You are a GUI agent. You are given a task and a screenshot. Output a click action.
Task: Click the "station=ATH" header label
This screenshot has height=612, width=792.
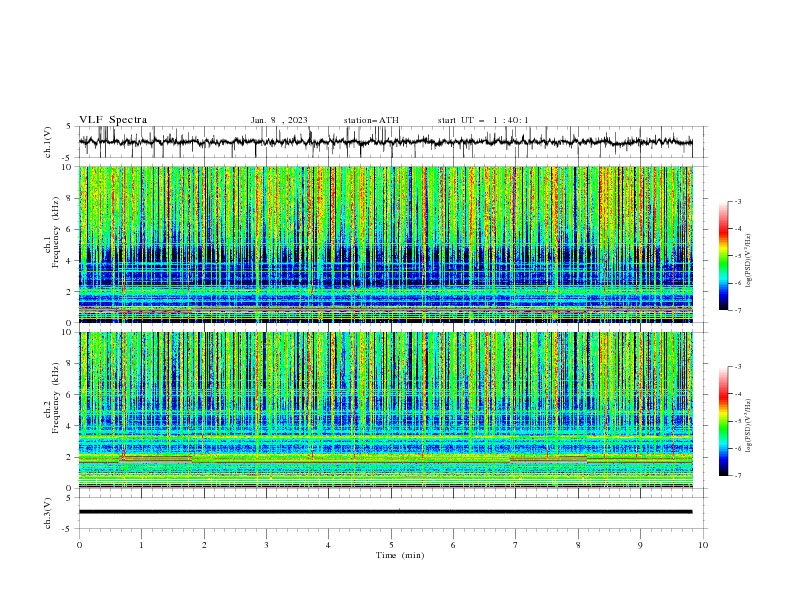(x=371, y=120)
